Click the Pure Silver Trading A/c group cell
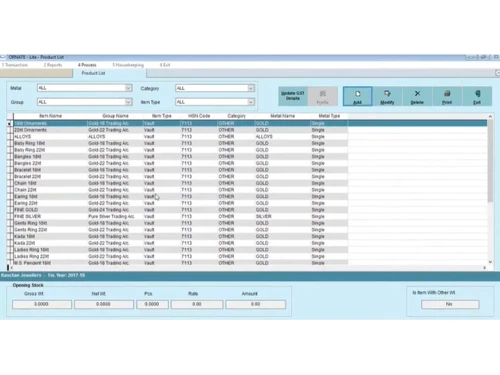 111,217
